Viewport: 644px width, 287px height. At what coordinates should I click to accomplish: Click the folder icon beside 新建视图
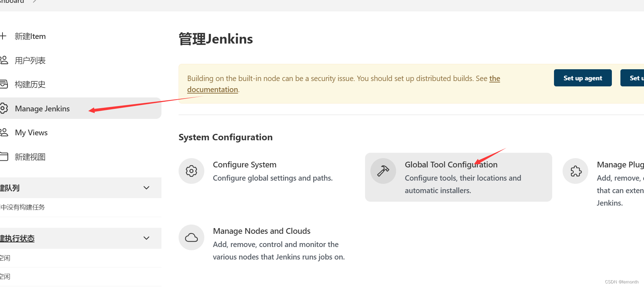[4, 157]
